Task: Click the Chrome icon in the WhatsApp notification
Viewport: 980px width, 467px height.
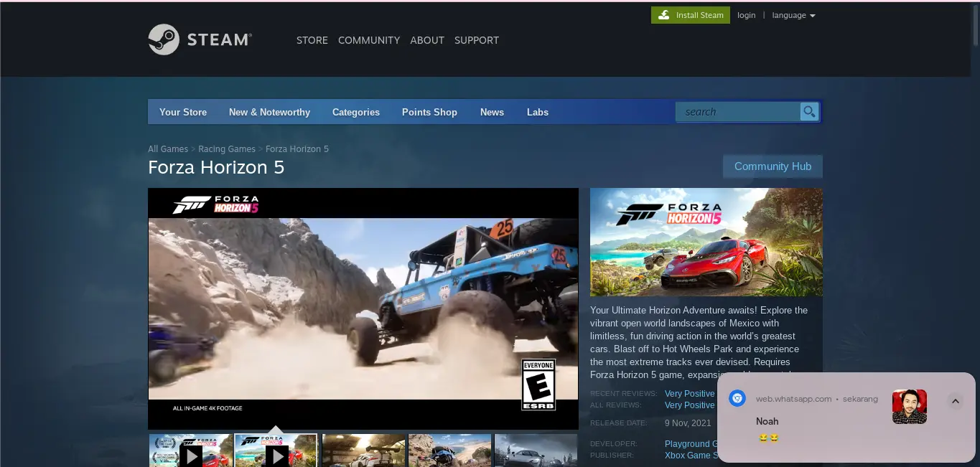Action: (x=737, y=399)
